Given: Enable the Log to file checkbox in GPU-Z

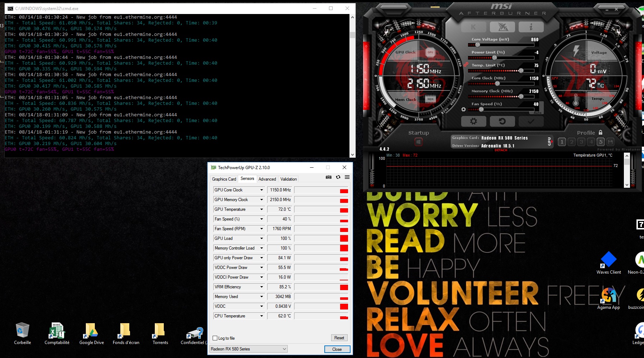Looking at the screenshot, I should (214, 338).
